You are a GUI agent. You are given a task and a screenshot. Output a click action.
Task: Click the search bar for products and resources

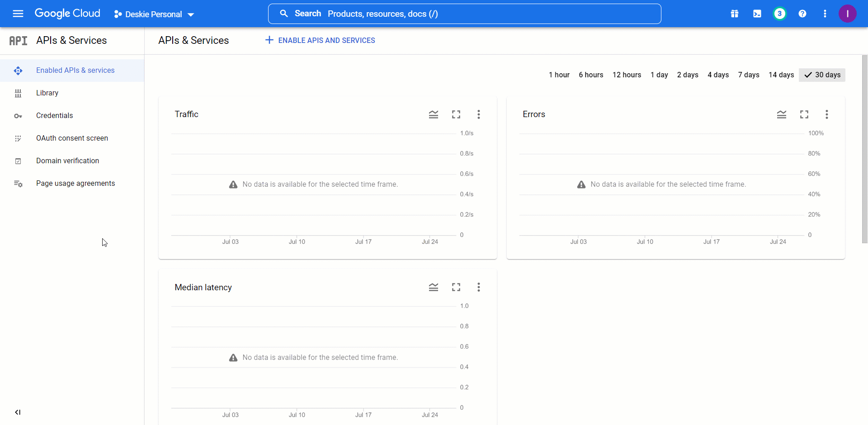click(x=464, y=14)
